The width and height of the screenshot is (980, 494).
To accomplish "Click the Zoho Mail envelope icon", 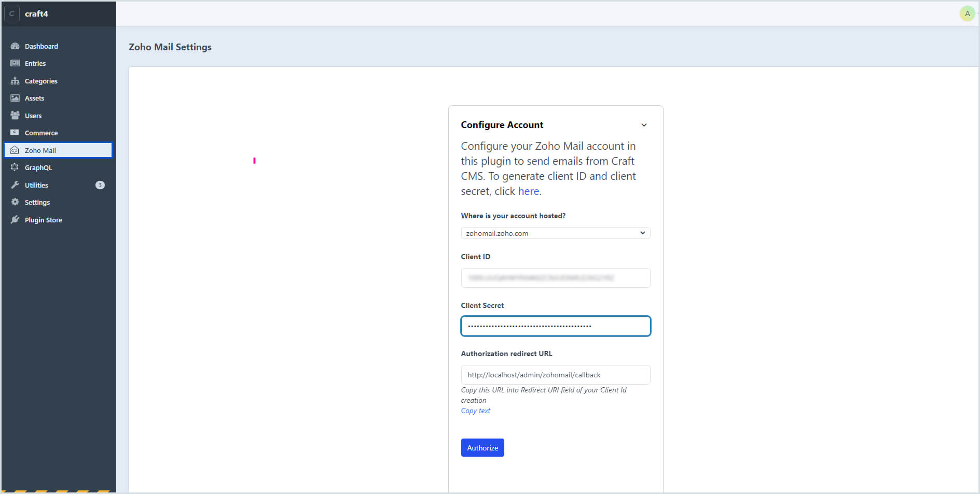I will pyautogui.click(x=15, y=150).
